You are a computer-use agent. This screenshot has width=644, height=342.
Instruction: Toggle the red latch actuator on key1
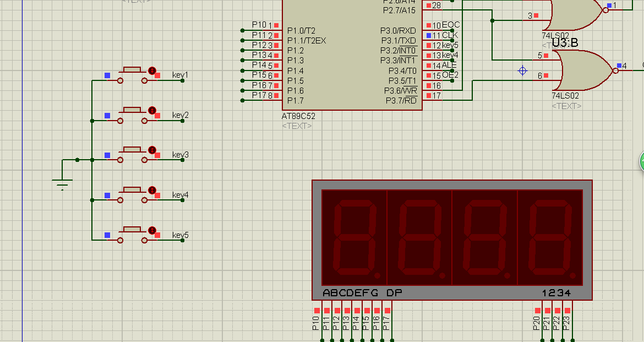pos(152,70)
